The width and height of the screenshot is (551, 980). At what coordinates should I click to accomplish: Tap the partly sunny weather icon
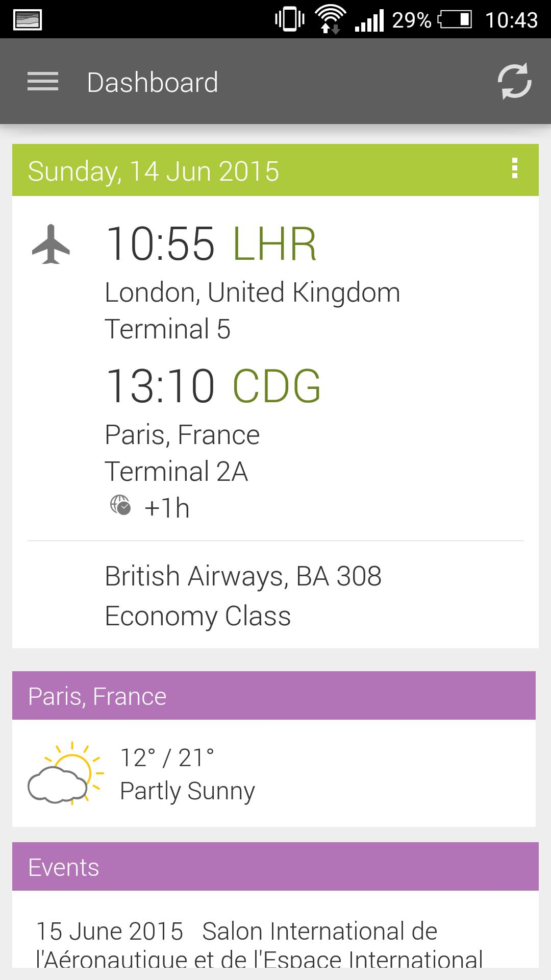tap(65, 773)
